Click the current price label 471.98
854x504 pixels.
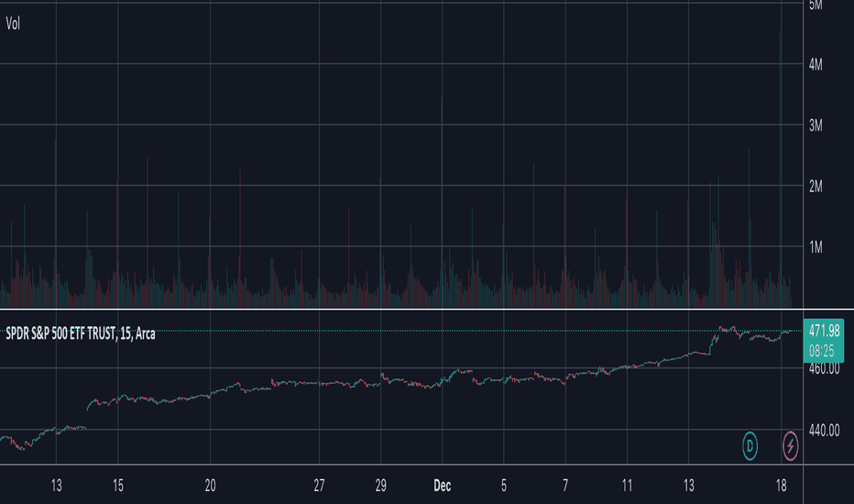pyautogui.click(x=824, y=331)
